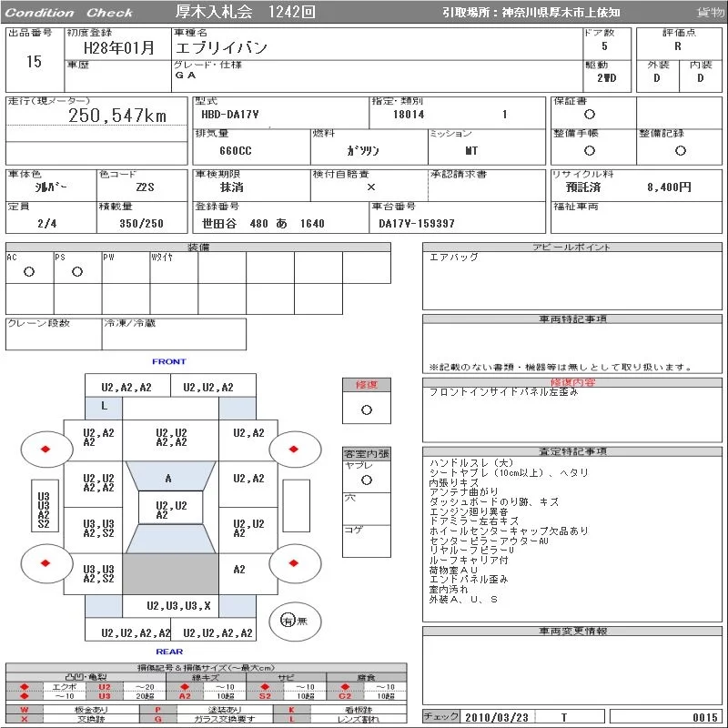Select the circled 有 option near rear
Screen dimensions: 728x728
pos(288,621)
